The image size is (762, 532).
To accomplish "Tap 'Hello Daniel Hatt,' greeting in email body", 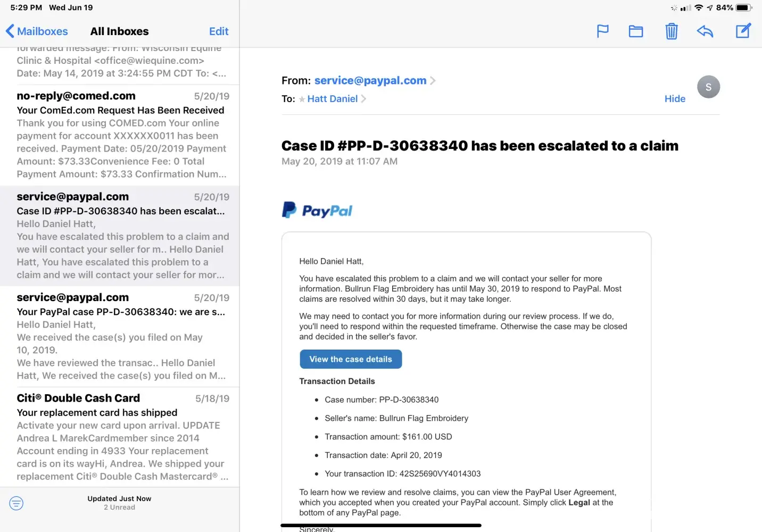I will tap(331, 261).
